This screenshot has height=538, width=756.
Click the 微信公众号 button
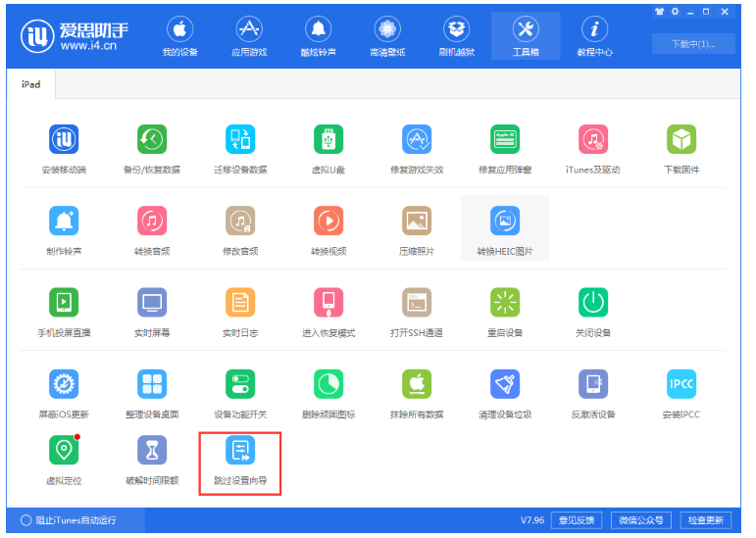[x=640, y=520]
